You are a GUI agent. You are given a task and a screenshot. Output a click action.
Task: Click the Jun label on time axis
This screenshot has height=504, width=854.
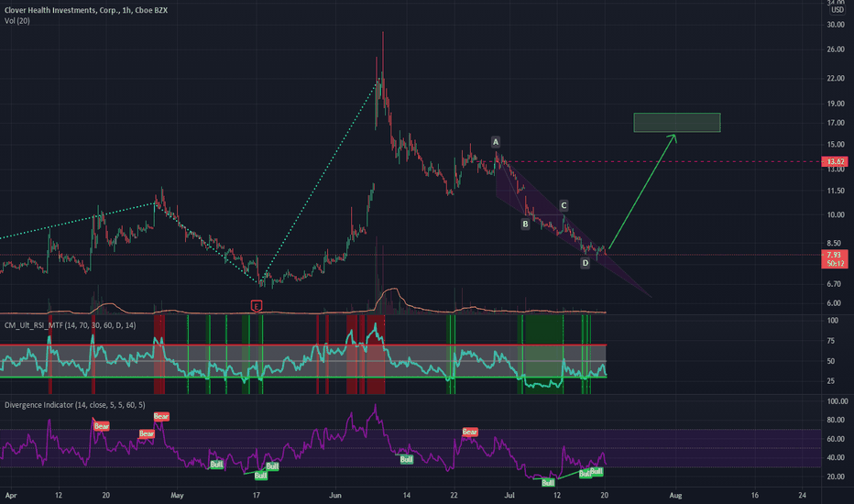335,495
